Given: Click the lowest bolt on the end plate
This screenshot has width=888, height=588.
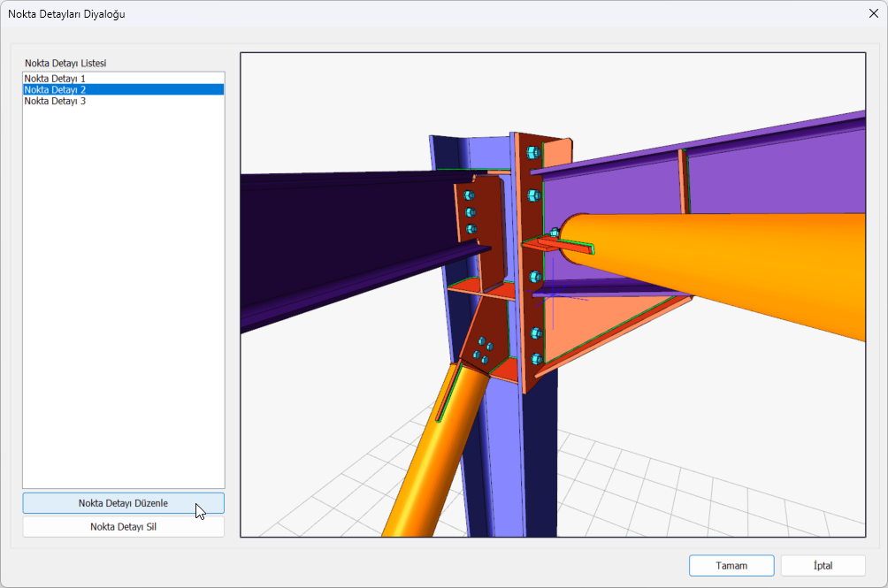Looking at the screenshot, I should [535, 358].
